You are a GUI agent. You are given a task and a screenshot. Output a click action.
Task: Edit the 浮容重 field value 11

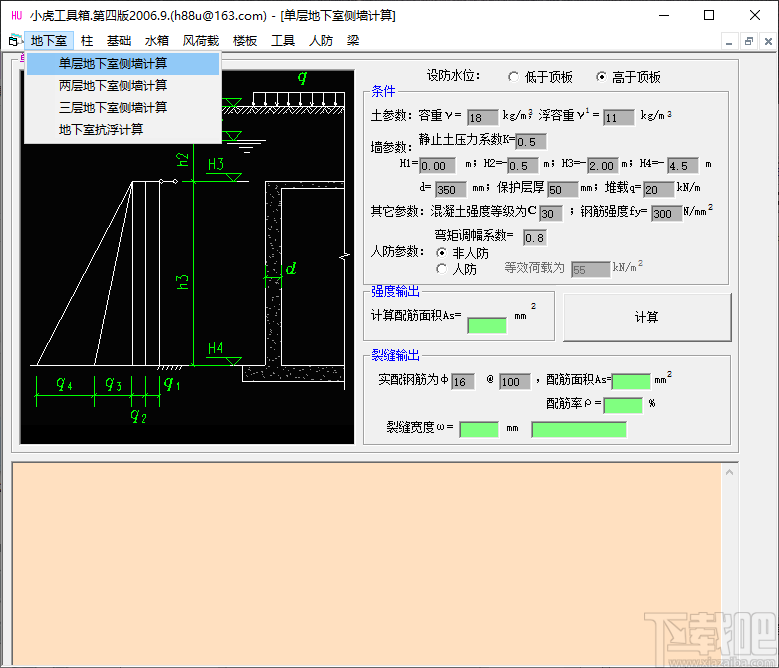(x=619, y=118)
